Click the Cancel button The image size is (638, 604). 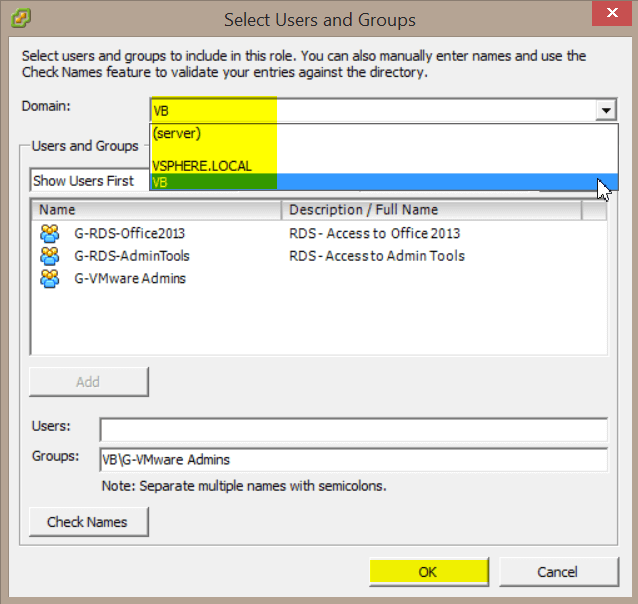pyautogui.click(x=559, y=572)
